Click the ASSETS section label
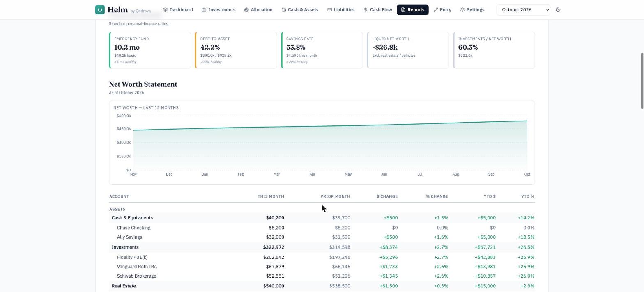Image resolution: width=644 pixels, height=292 pixels. (x=117, y=209)
